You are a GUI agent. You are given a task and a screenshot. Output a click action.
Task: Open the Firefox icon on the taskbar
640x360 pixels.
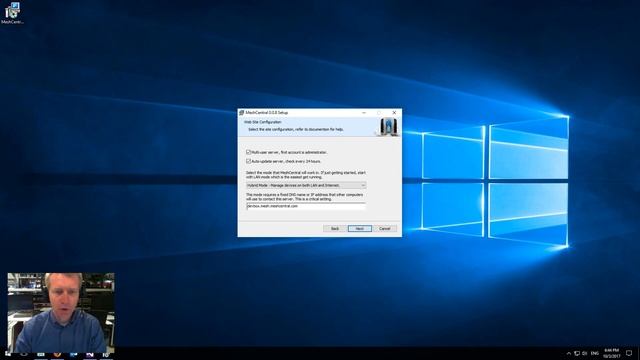(57, 354)
